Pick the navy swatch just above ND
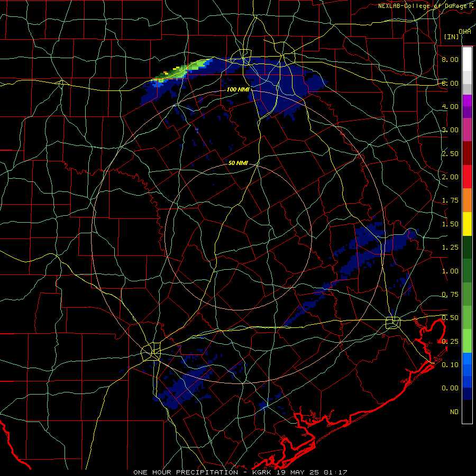 [467, 394]
